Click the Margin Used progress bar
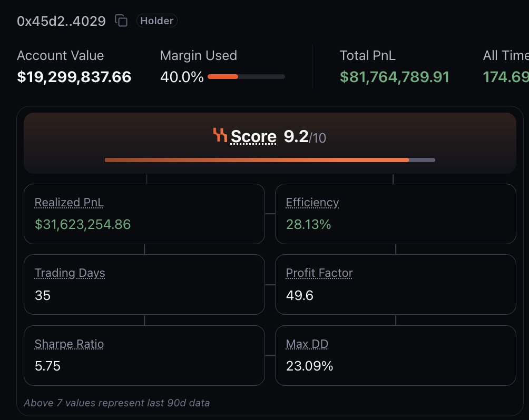The height and width of the screenshot is (420, 529). (x=246, y=76)
